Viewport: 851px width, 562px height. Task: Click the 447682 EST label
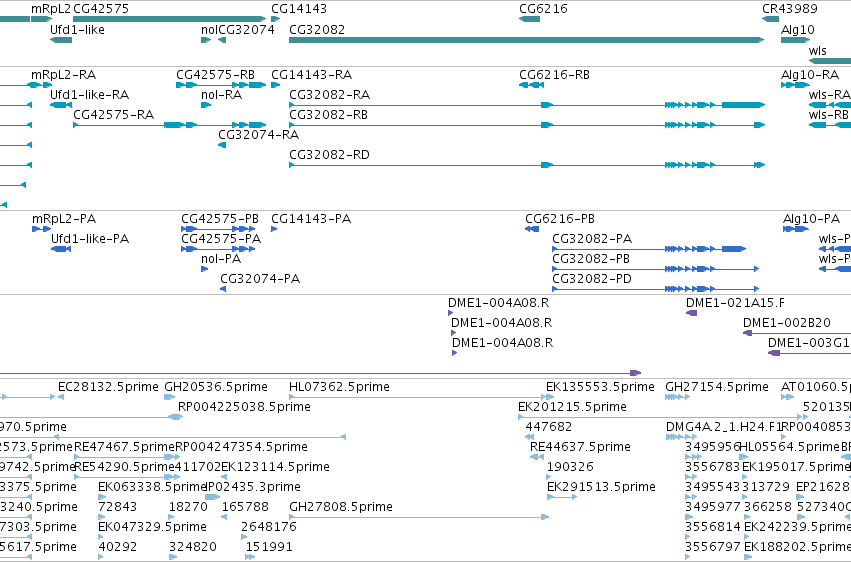pos(549,427)
